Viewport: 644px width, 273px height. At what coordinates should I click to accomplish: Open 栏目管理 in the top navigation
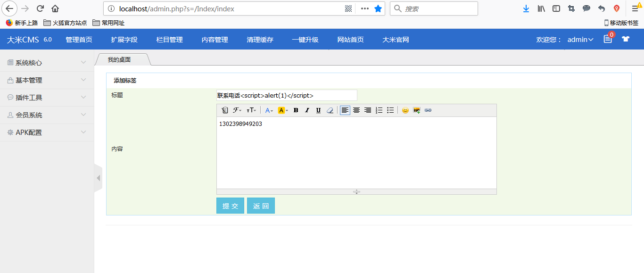click(x=169, y=40)
